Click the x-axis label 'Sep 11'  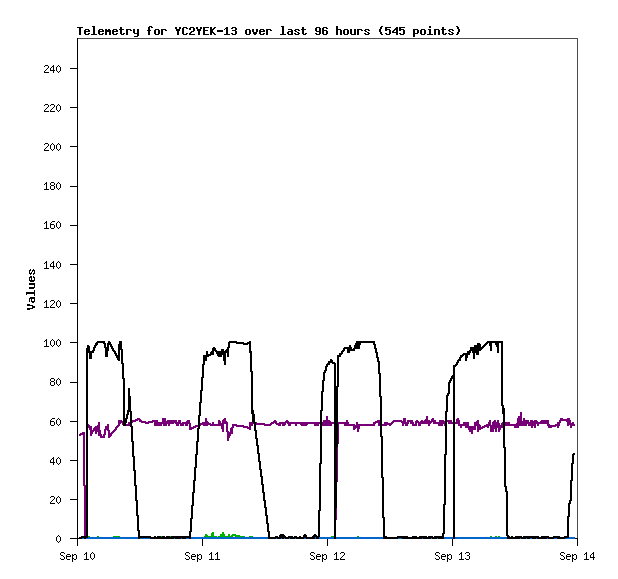[202, 557]
